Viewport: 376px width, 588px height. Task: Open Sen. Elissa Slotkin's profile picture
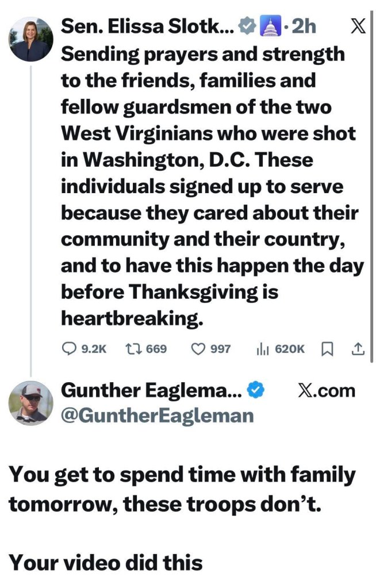coord(31,40)
